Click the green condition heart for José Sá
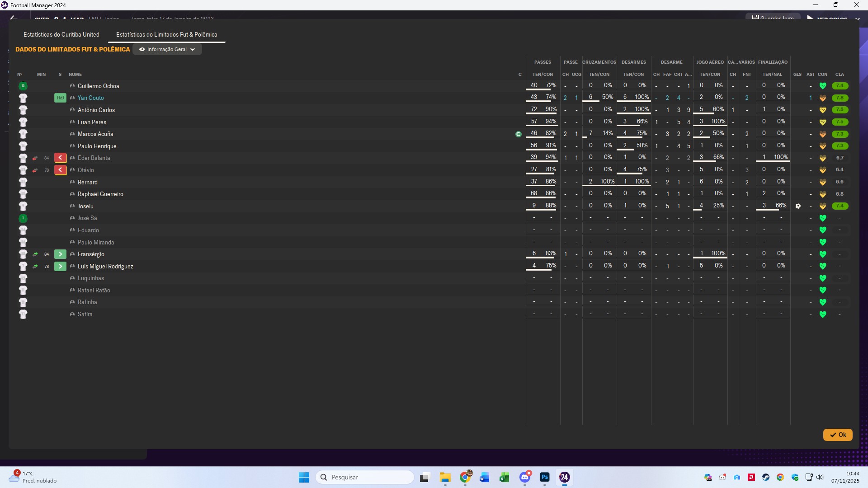 [823, 218]
